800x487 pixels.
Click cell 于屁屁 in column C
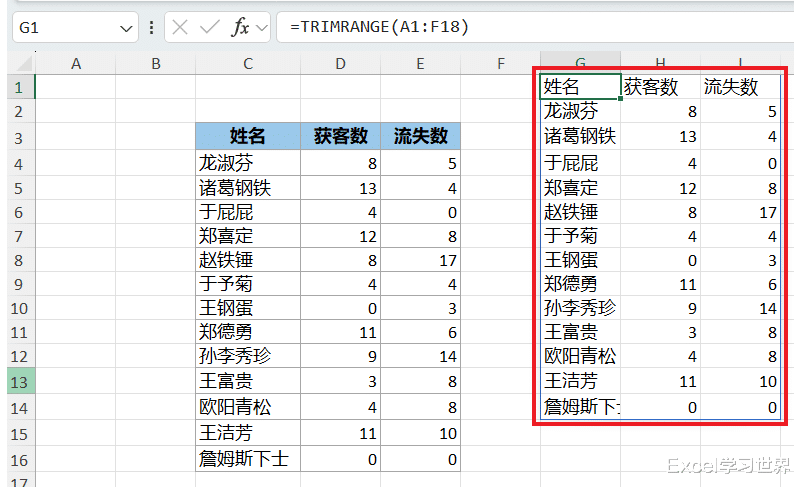coord(248,212)
